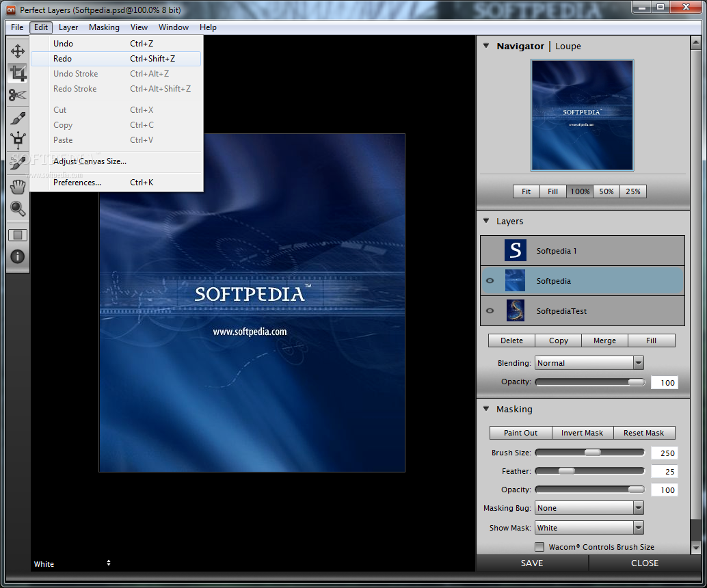Open the Help menu
The image size is (707, 588).
click(x=208, y=27)
